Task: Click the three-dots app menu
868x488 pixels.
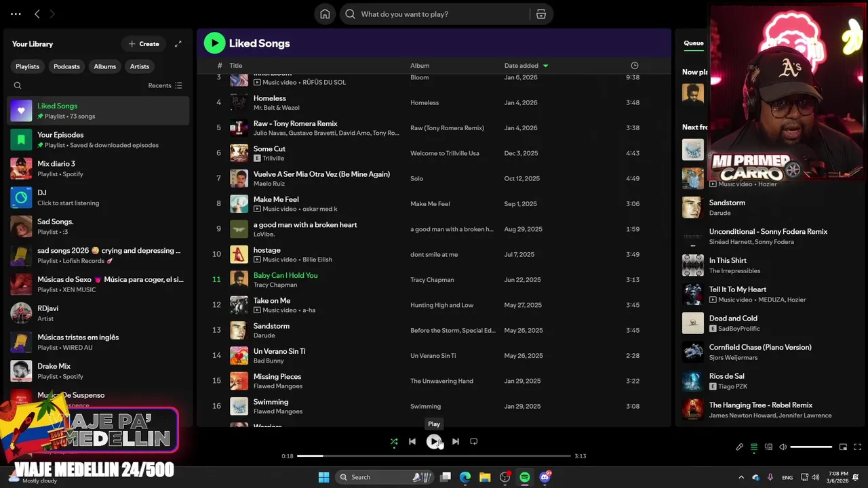Action: 16,14
